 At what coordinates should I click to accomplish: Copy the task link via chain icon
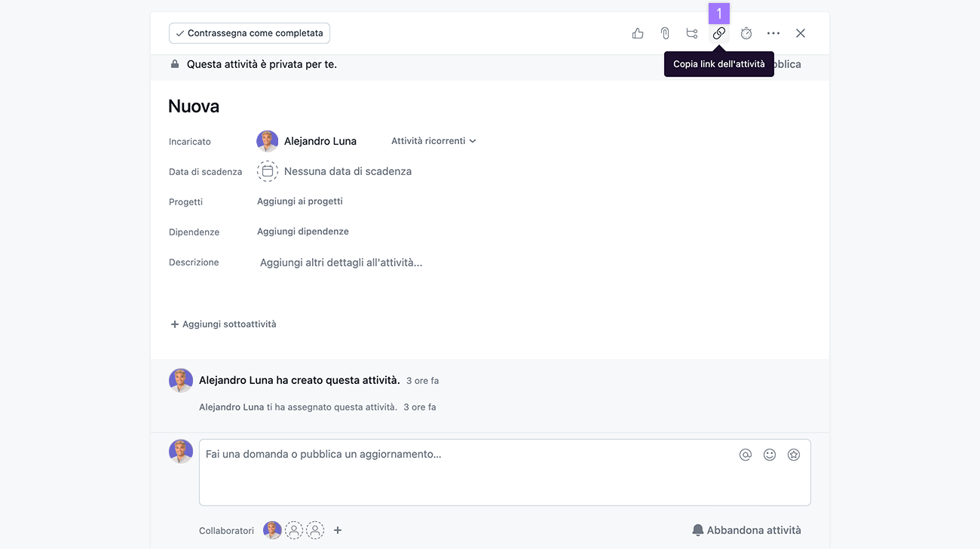719,33
